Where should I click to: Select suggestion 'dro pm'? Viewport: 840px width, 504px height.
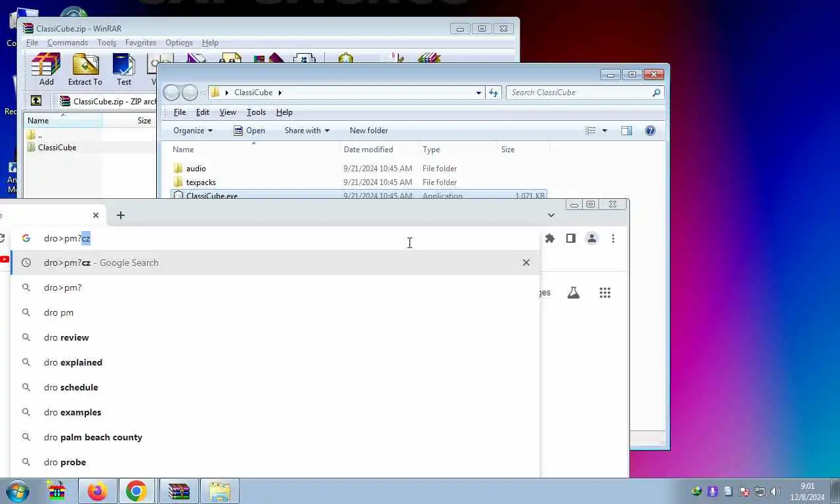275,312
